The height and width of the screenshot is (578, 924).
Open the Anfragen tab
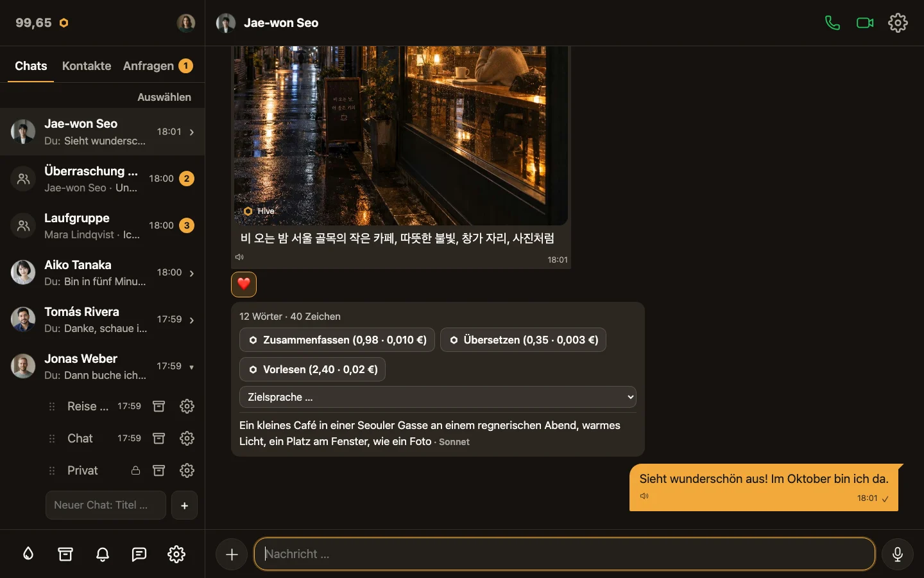[x=158, y=66]
